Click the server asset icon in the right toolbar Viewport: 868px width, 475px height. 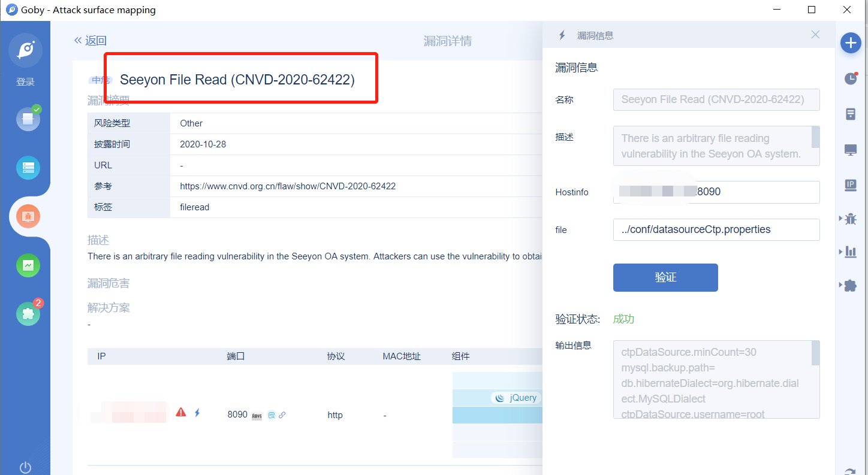point(851,114)
